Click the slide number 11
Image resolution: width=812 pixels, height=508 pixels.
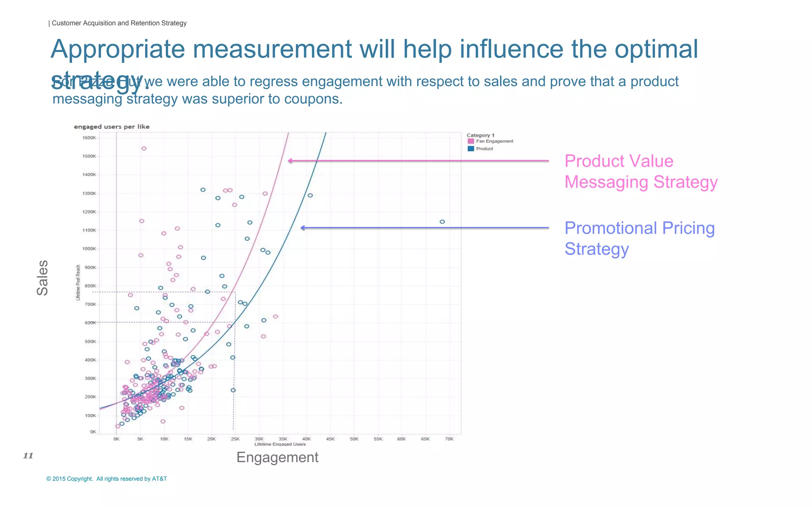(x=28, y=456)
